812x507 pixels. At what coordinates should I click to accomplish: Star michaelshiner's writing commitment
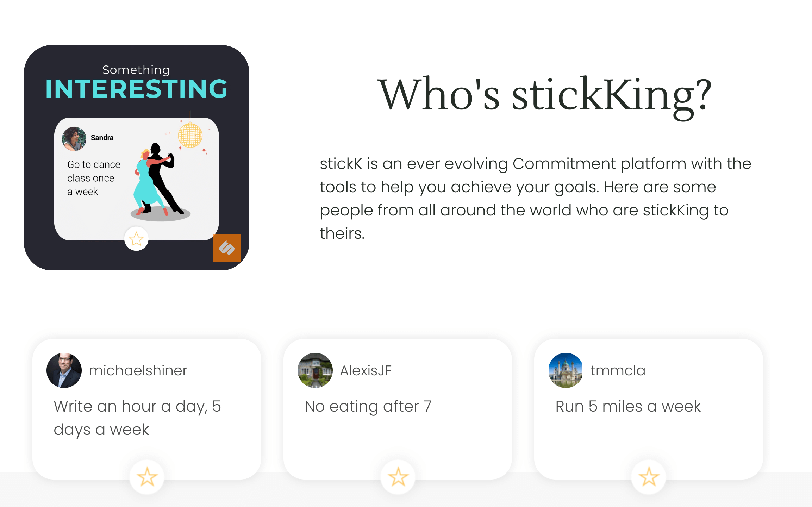click(147, 477)
